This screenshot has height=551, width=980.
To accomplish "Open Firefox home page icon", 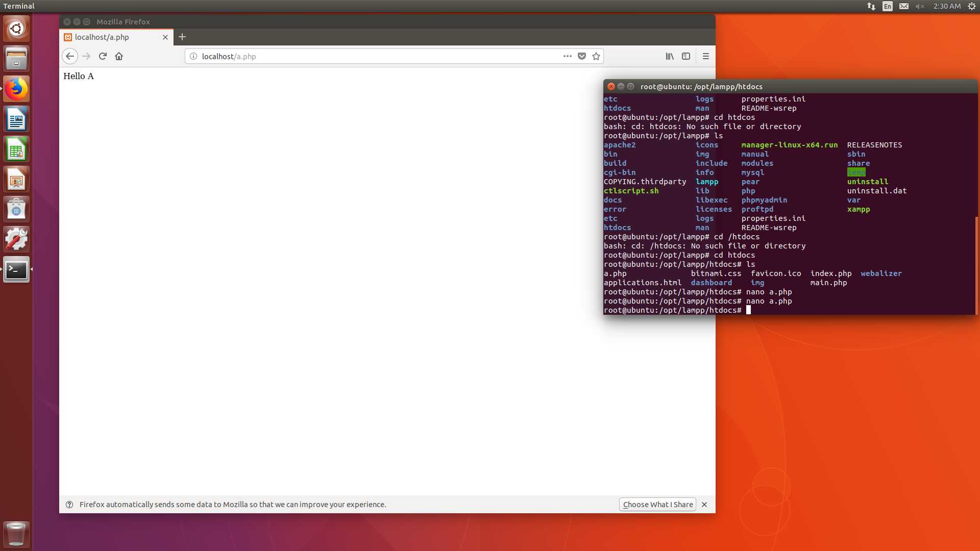I will tap(119, 56).
